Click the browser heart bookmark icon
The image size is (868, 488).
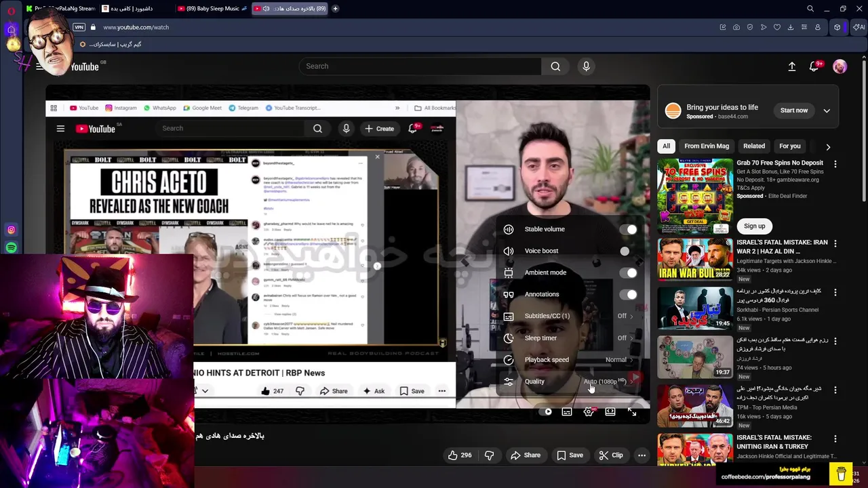coord(776,27)
